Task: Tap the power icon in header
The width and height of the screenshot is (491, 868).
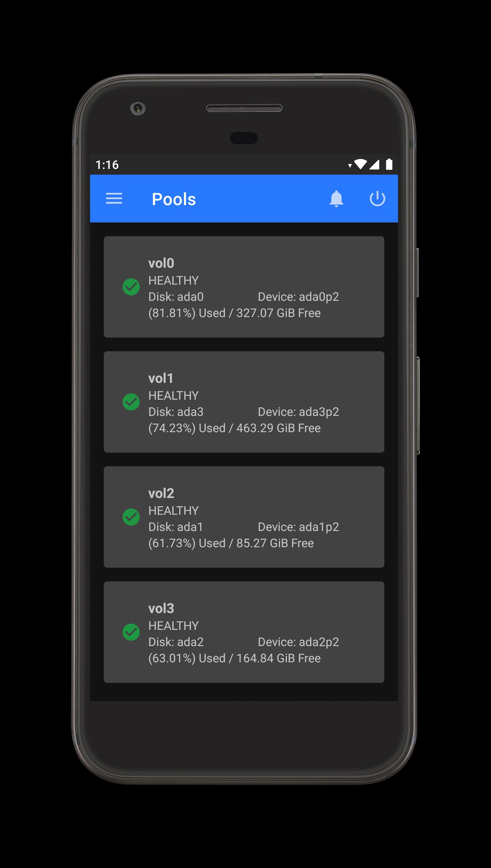Action: tap(377, 199)
